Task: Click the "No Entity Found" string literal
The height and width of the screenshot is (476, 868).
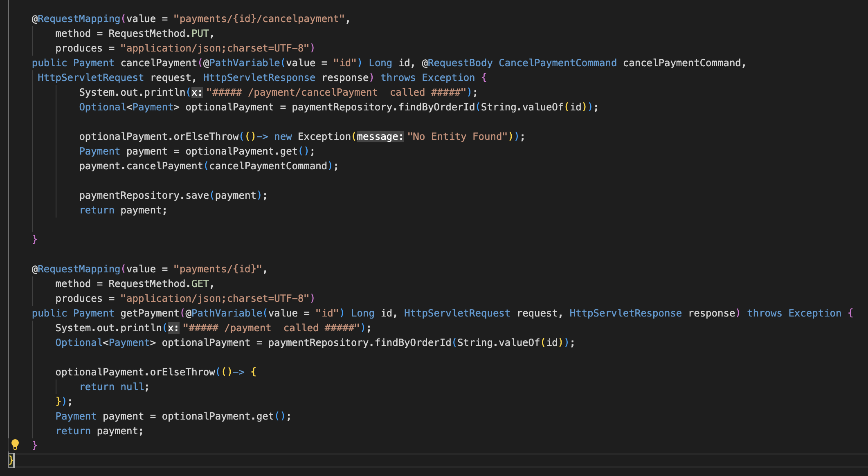Action: point(458,137)
